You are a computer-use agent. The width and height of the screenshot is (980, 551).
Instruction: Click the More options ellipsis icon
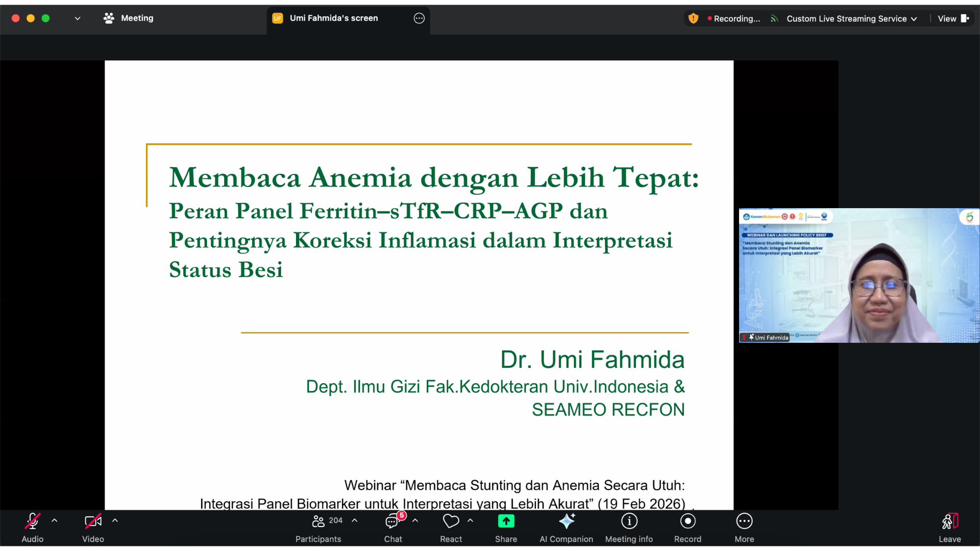(x=744, y=521)
